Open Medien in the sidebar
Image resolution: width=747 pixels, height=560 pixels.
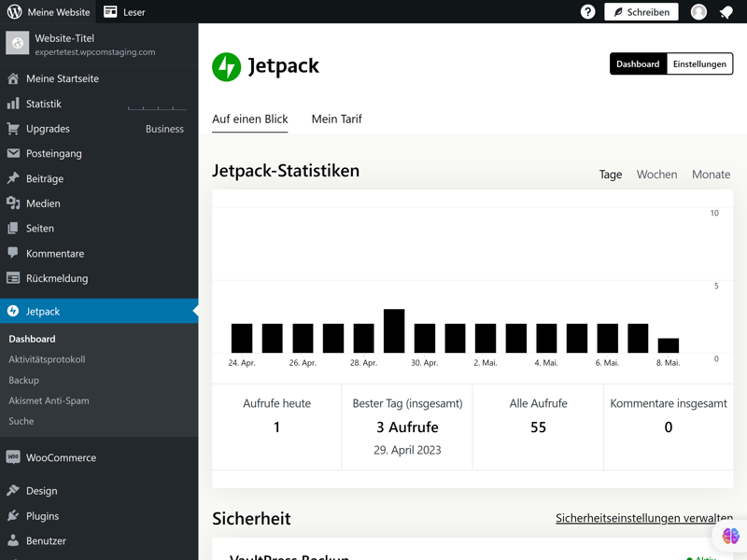click(43, 203)
